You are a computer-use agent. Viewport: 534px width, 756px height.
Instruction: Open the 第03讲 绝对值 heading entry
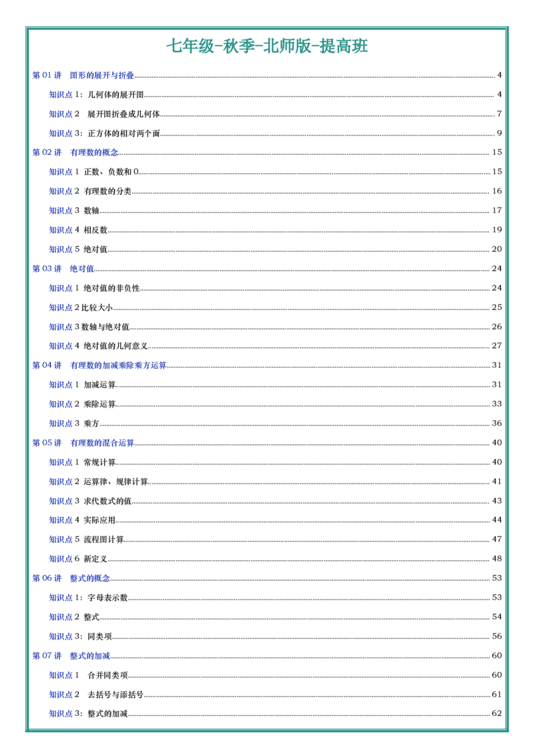[267, 268]
